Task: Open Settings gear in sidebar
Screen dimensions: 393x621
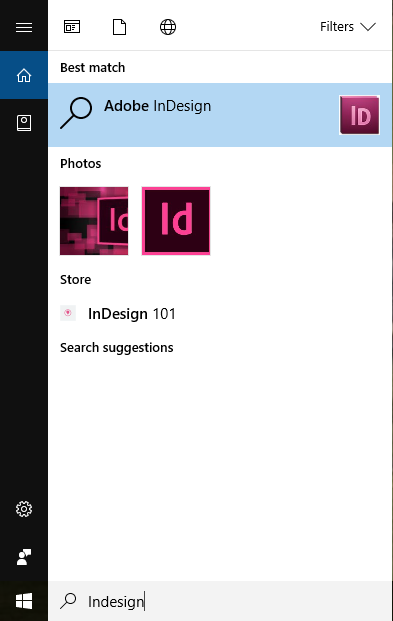Action: [24, 509]
